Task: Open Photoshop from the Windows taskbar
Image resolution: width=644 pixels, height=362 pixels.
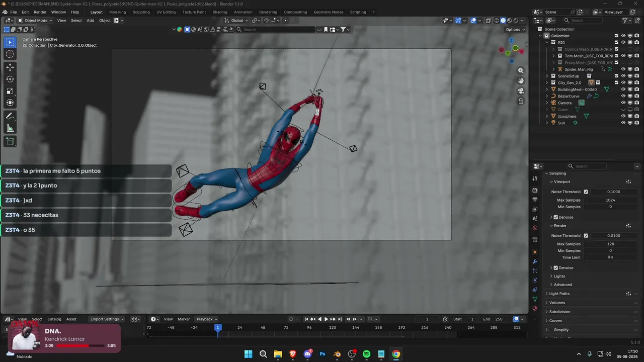Action: point(323,354)
